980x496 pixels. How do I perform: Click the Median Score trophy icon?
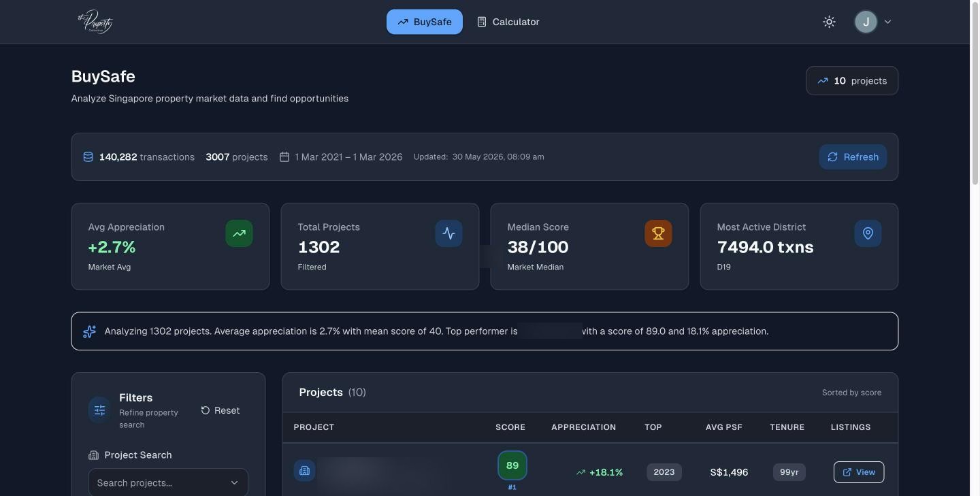[658, 233]
